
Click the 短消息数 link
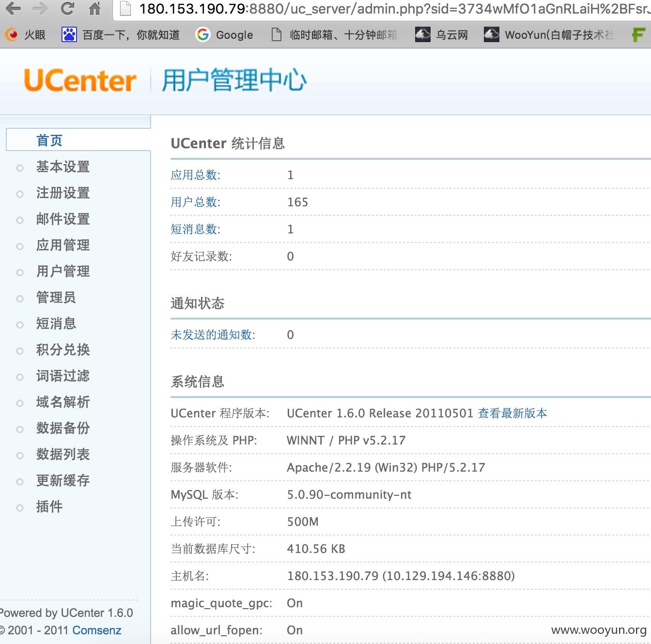click(195, 229)
